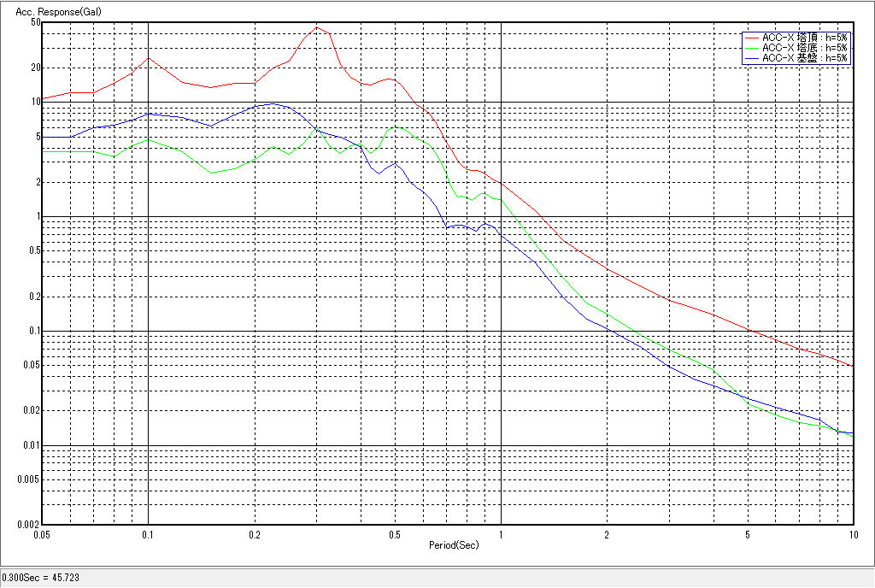Click the period axis tick label 0.2

coord(255,534)
